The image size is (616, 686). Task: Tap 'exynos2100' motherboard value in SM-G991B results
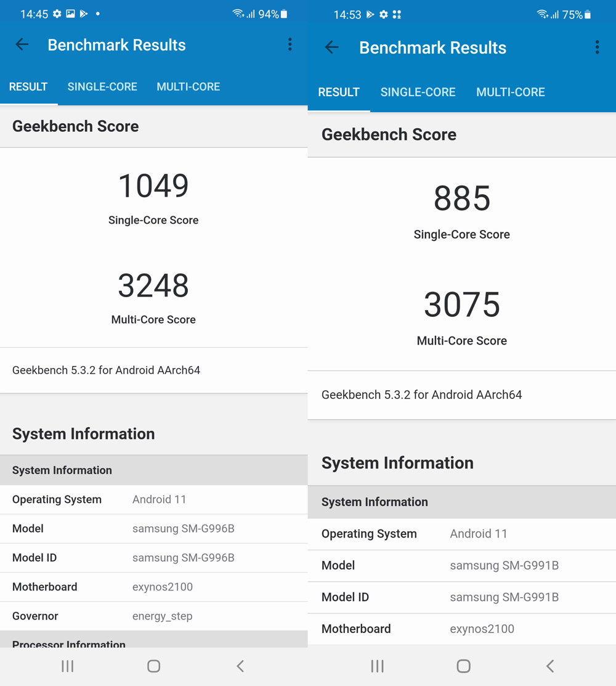click(x=482, y=629)
